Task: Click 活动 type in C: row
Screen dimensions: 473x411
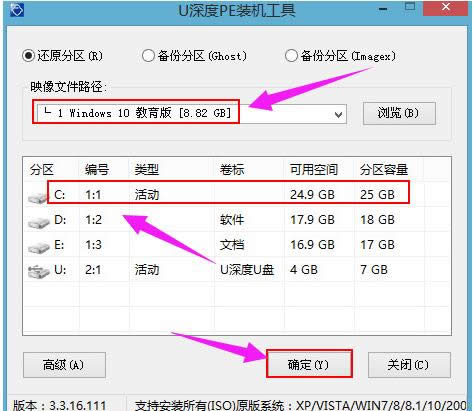Action: point(147,195)
